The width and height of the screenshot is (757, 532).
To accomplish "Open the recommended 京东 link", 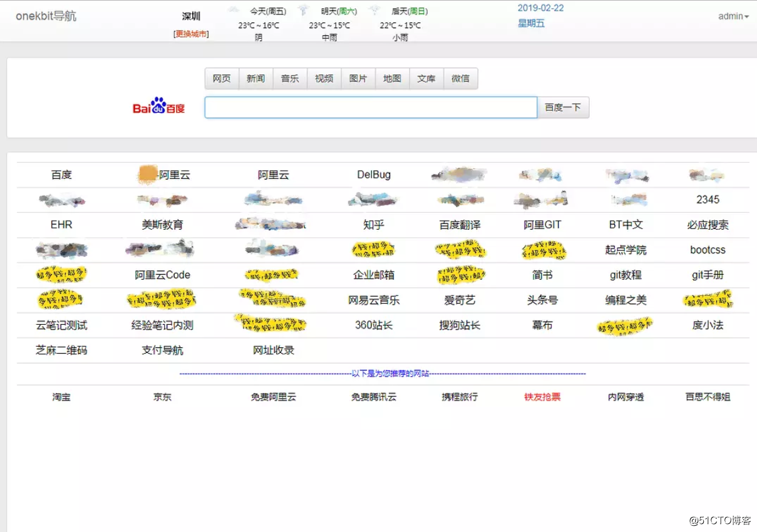I will tap(163, 397).
